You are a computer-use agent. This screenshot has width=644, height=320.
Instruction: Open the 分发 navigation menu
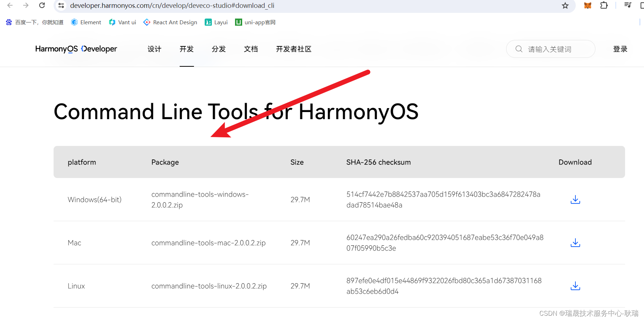click(x=219, y=49)
